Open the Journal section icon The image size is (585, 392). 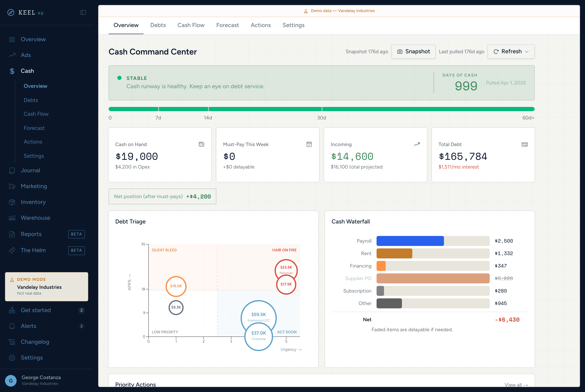[x=12, y=170]
